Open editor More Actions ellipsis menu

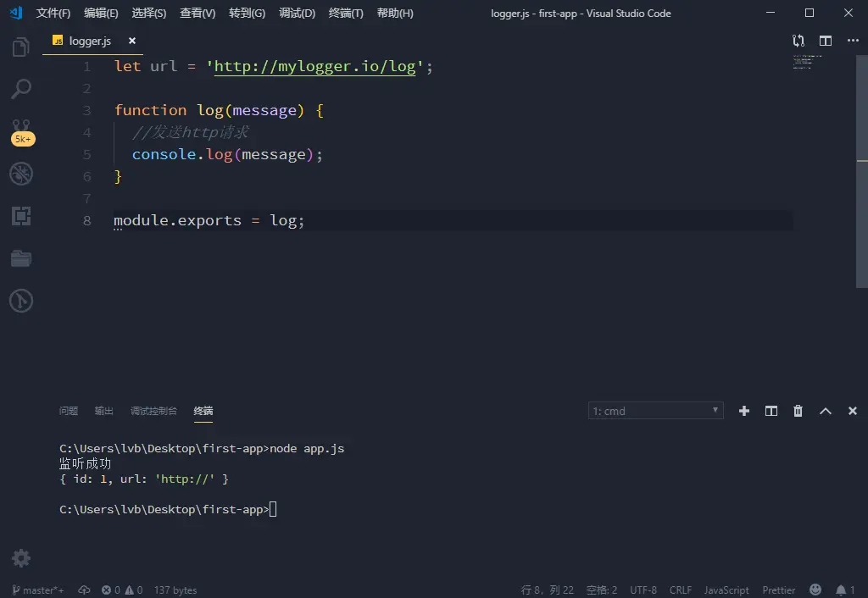pos(853,41)
